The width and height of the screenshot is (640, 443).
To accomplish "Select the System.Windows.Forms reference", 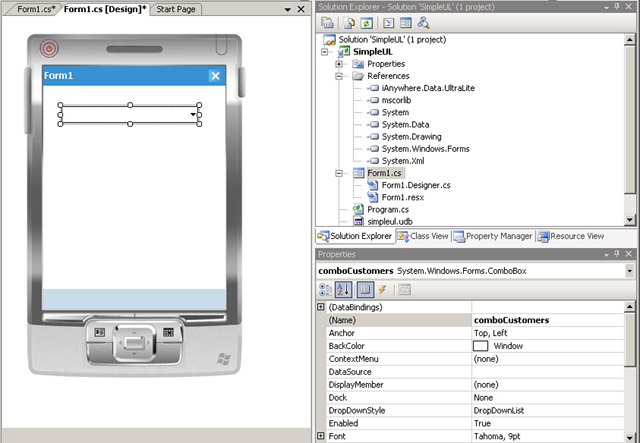I will tap(425, 149).
